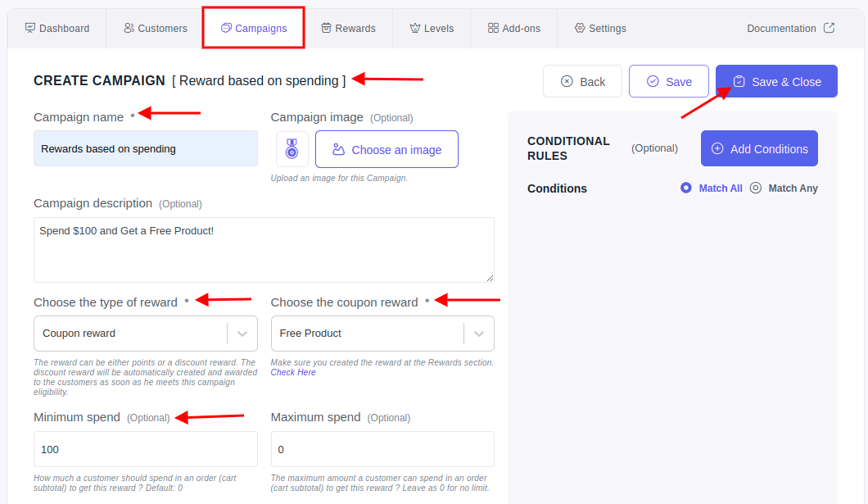The width and height of the screenshot is (868, 504).
Task: Select the Match All radio button
Action: [686, 188]
